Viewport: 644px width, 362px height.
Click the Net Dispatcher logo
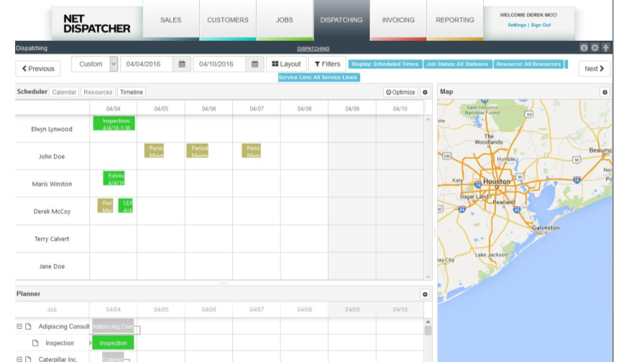pos(96,24)
